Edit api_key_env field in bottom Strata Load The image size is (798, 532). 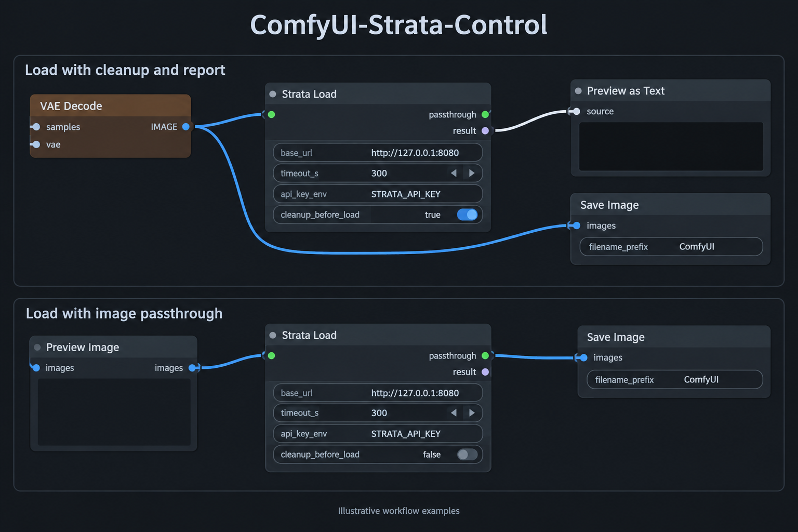click(x=378, y=434)
